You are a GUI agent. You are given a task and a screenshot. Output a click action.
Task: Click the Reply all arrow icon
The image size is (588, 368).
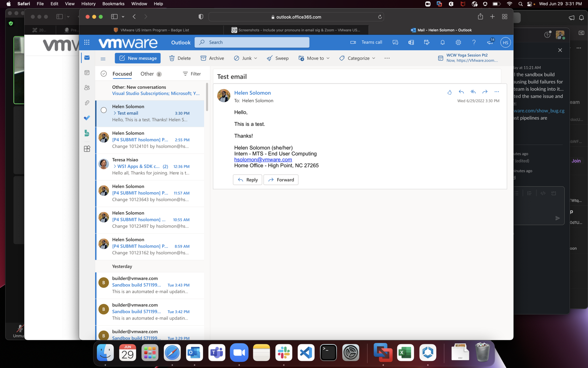(473, 92)
